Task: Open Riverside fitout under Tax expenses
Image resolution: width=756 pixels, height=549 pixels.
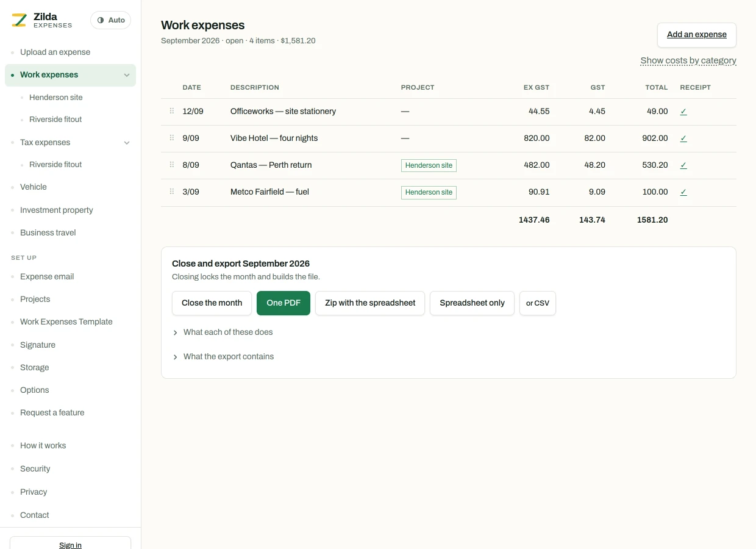Action: [55, 164]
